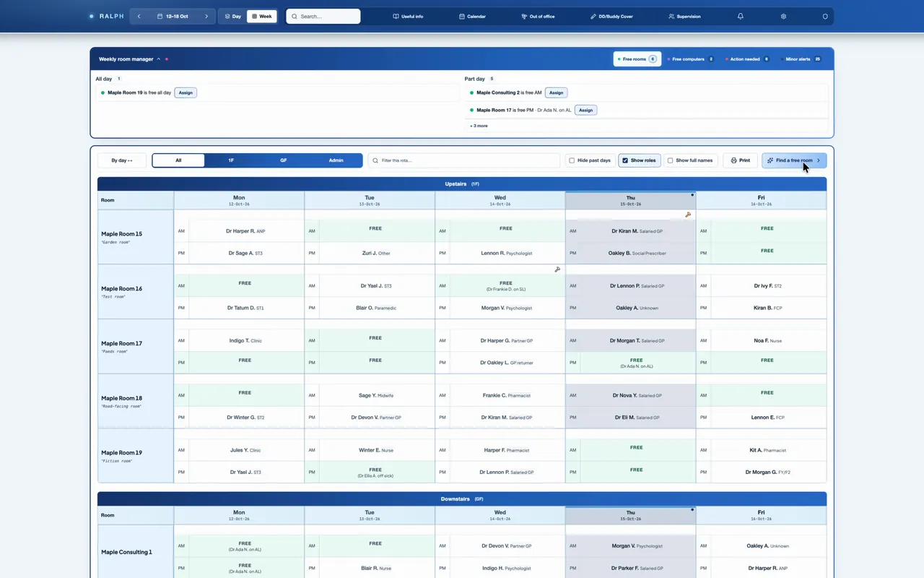Select Dr Morgan G. FY/F2 cell
The height and width of the screenshot is (578, 924).
click(767, 472)
